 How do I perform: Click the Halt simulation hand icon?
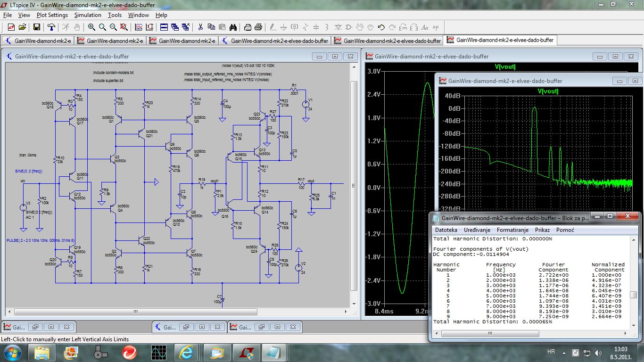pos(77,27)
